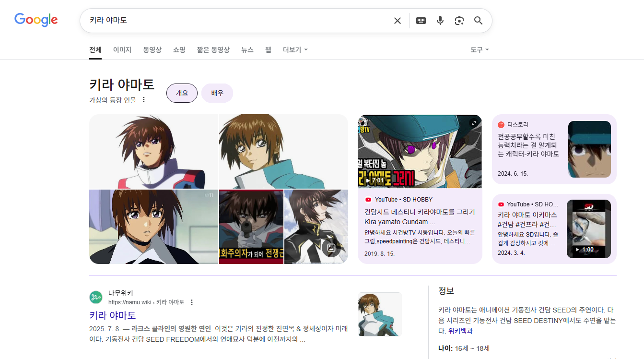The image size is (644, 359).
Task: Play the 7:01 Kira drawing video
Action: click(x=420, y=151)
